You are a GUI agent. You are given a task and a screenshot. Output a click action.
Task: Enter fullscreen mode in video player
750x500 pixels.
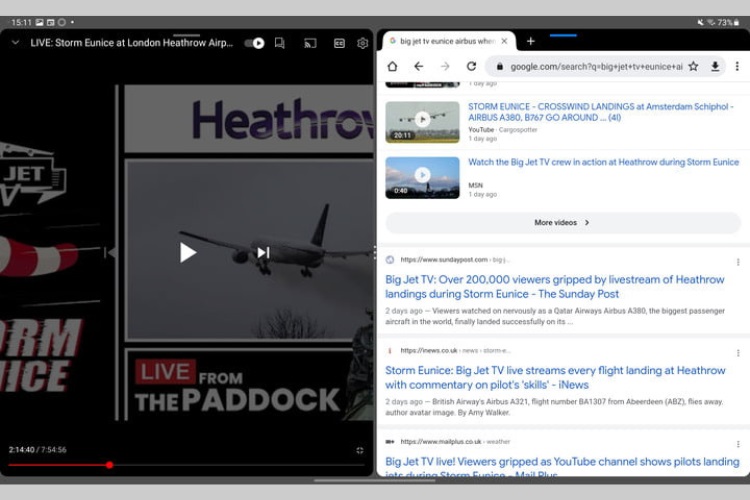[360, 450]
